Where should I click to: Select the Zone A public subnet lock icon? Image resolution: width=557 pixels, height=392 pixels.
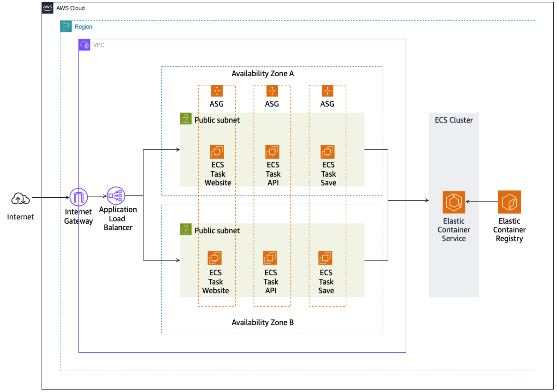[186, 119]
